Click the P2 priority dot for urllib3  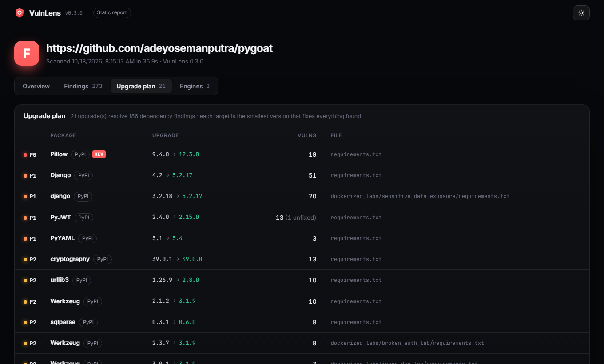point(25,281)
